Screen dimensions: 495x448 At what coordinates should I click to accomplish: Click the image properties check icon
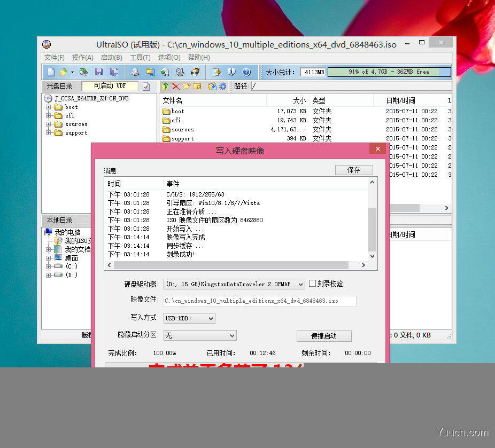tap(146, 86)
